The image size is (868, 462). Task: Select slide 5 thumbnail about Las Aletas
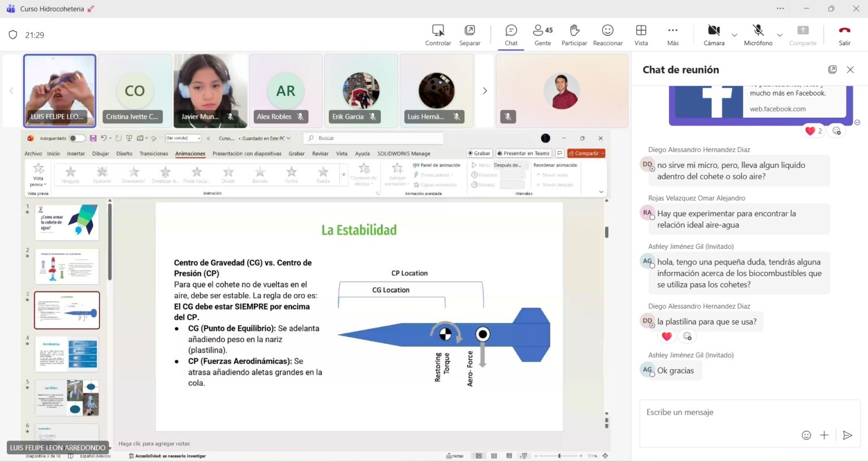tap(67, 398)
